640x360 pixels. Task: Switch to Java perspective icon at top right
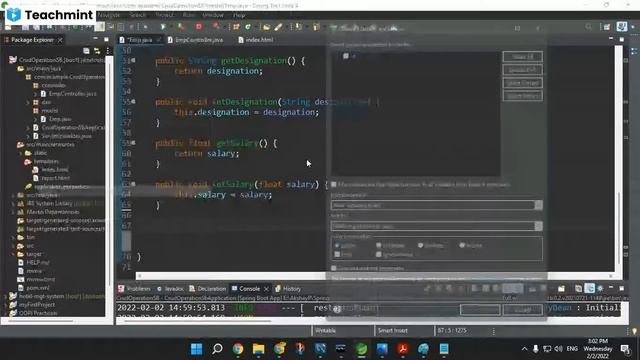[622, 27]
